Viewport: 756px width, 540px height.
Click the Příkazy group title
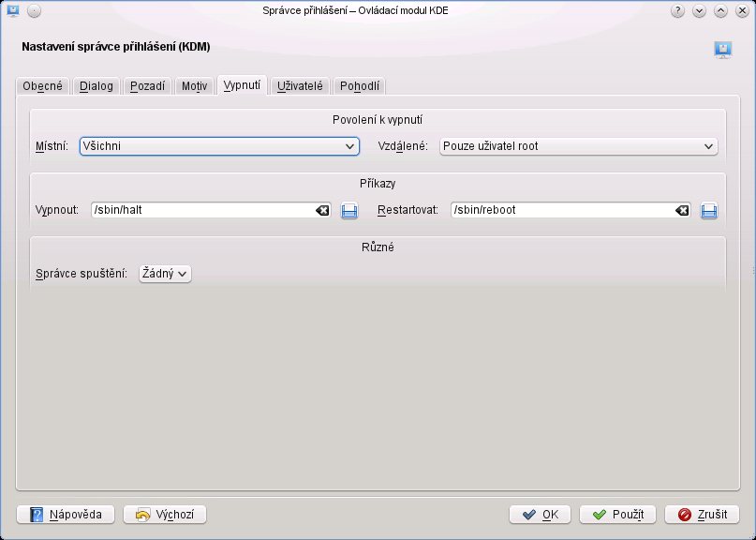click(x=378, y=184)
